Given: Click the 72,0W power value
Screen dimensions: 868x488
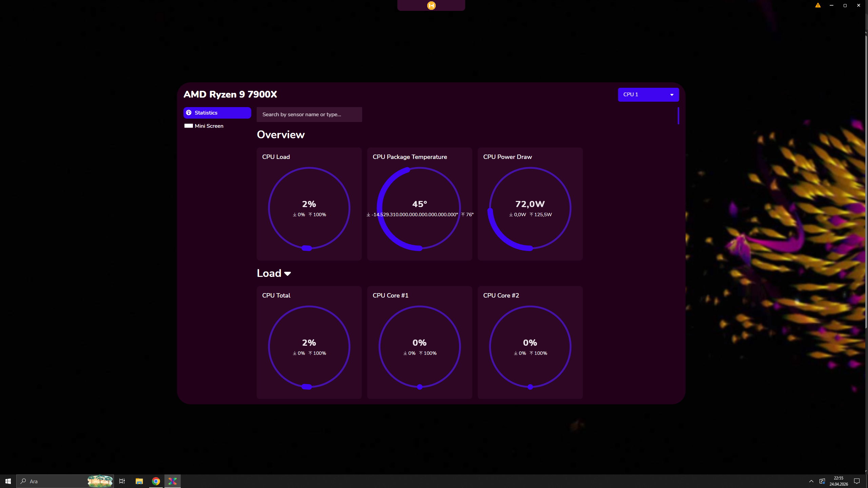Looking at the screenshot, I should tap(530, 204).
